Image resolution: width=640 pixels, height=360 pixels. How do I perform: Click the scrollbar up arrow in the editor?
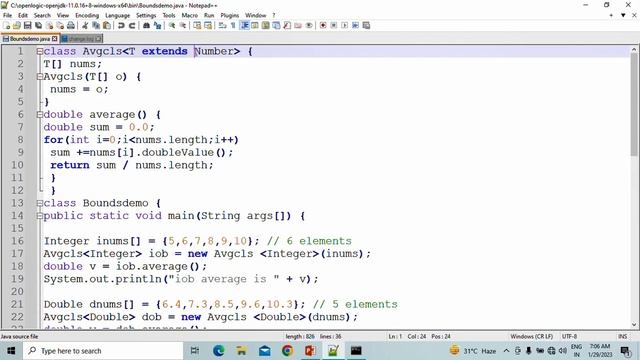(634, 49)
